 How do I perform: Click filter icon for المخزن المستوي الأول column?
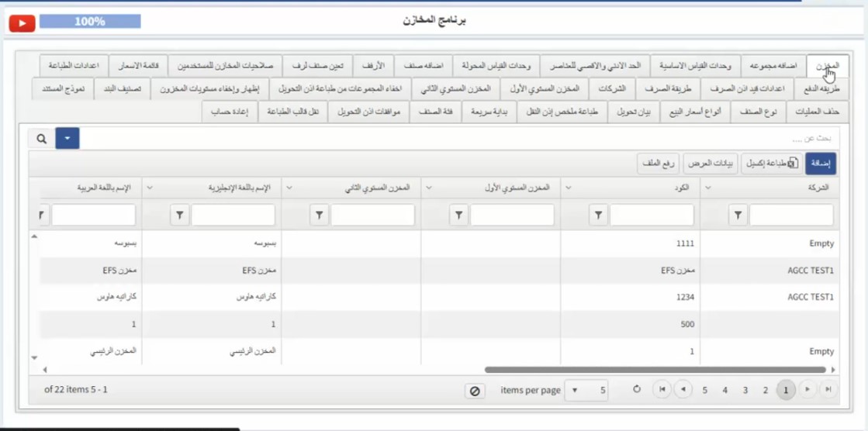[x=458, y=215]
